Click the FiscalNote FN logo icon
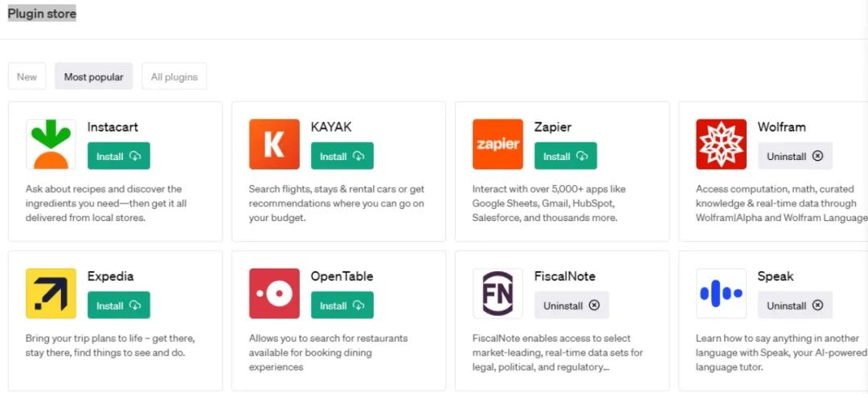 coord(497,293)
